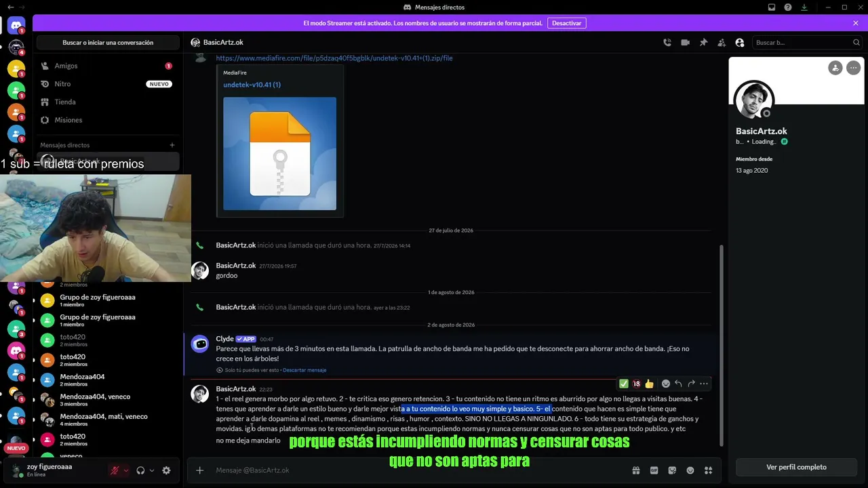Click Ver perfil completo button
This screenshot has width=868, height=488.
coord(796,467)
